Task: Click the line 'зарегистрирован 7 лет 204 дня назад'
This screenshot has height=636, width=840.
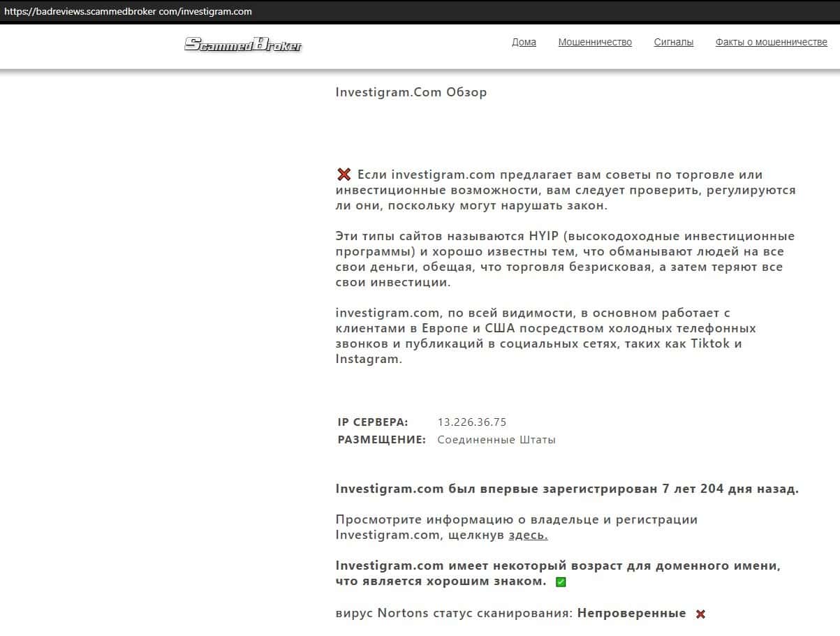Action: 670,489
